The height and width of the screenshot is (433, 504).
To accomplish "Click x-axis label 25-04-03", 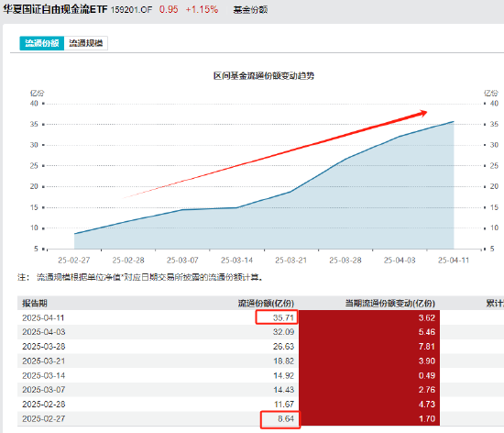I will pos(400,260).
